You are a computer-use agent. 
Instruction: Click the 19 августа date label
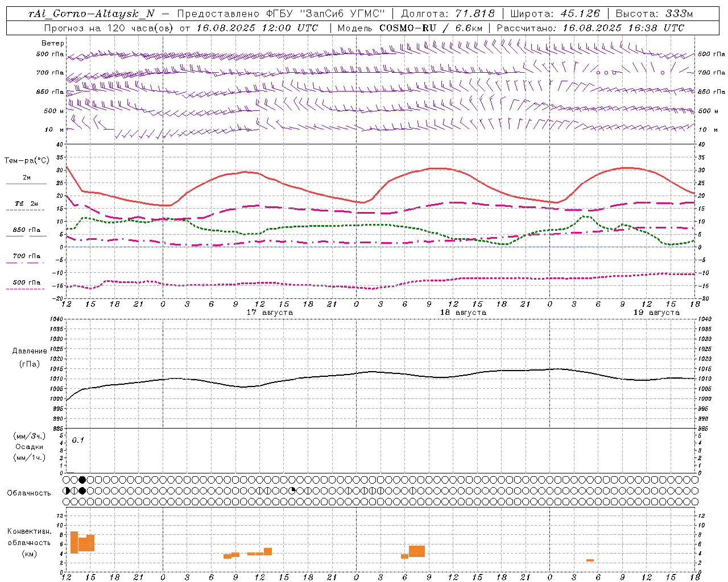coord(656,313)
